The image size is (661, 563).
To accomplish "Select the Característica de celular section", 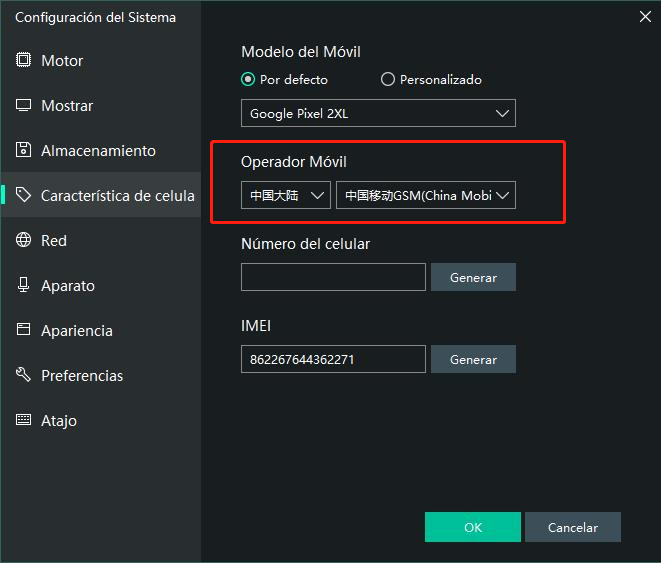I will click(x=101, y=195).
